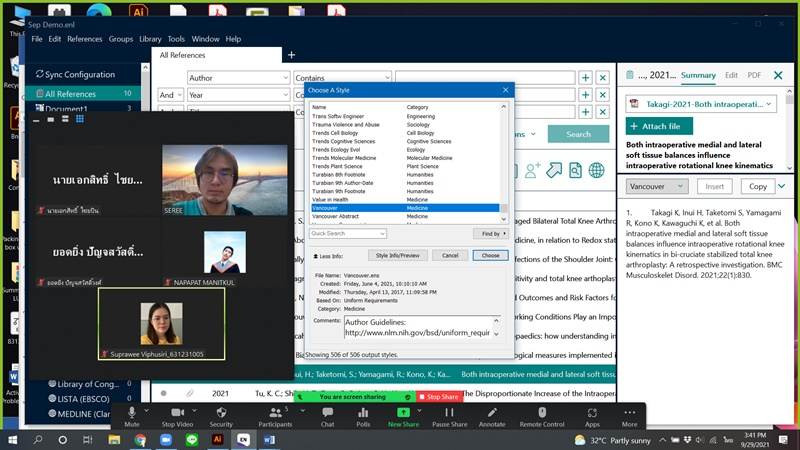Mute the microphone in Zoom toolbar
800x450 pixels.
coord(131,415)
